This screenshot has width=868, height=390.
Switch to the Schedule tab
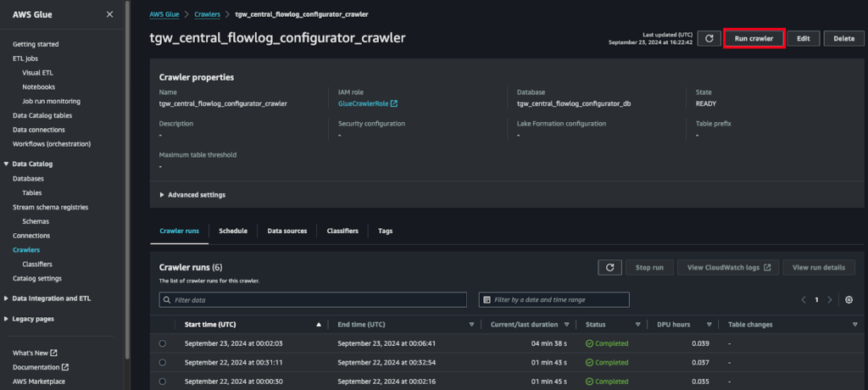[x=233, y=231]
